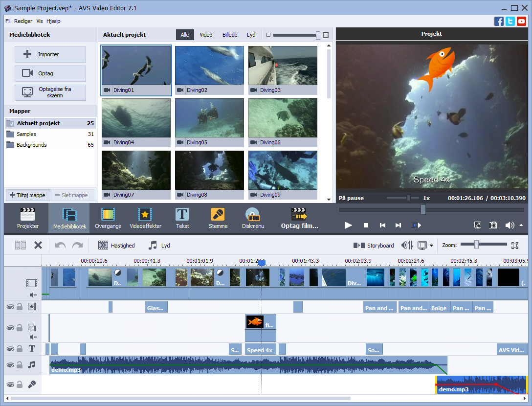This screenshot has height=406, width=532.
Task: Click the Importer button
Action: point(50,54)
